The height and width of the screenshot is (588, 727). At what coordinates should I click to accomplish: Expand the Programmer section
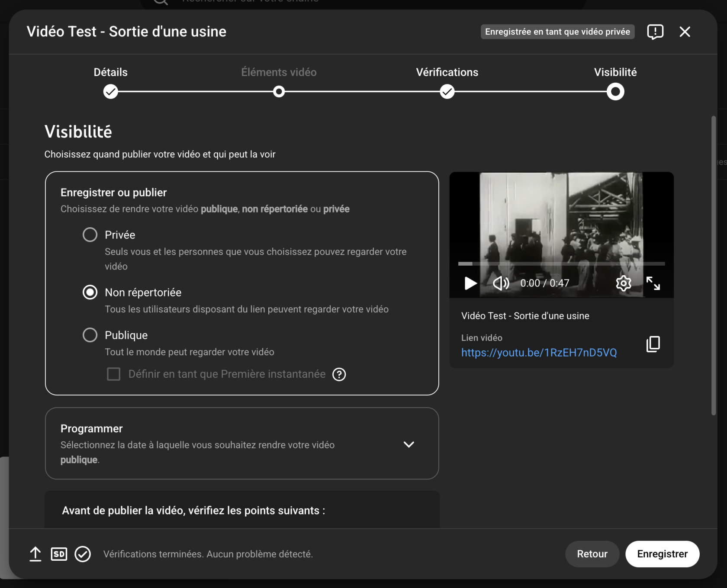409,444
